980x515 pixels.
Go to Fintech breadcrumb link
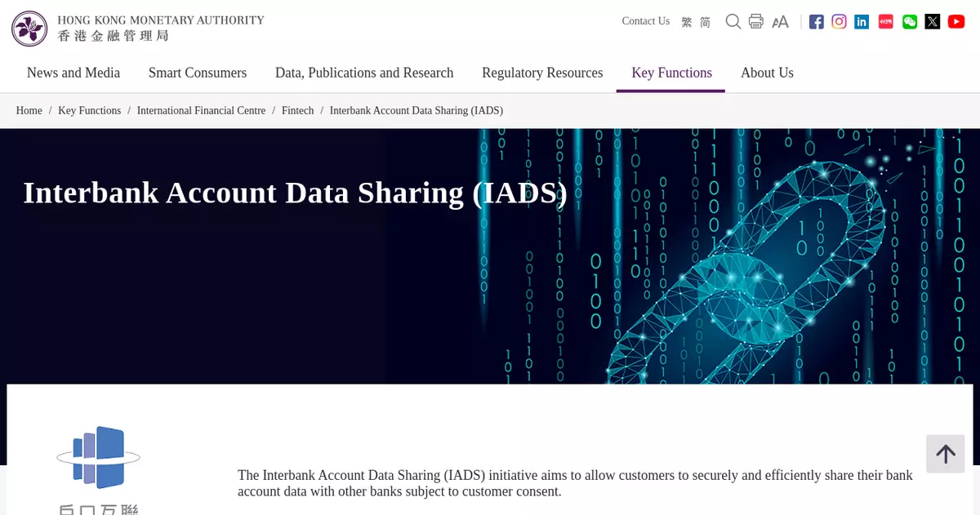[297, 111]
